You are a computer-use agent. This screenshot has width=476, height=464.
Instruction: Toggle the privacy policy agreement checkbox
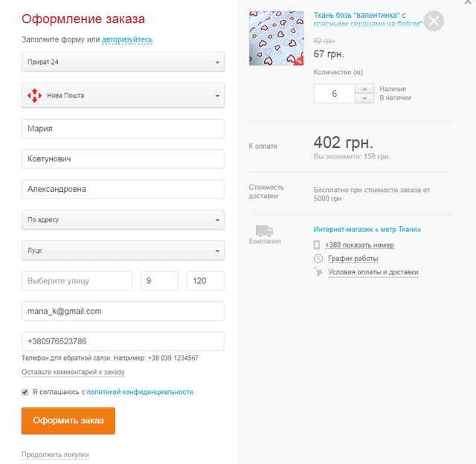[25, 392]
